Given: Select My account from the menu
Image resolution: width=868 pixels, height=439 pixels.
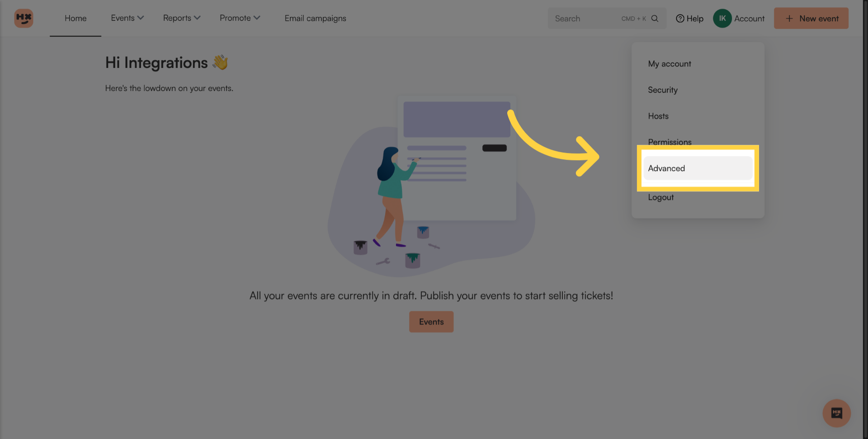Looking at the screenshot, I should (670, 63).
